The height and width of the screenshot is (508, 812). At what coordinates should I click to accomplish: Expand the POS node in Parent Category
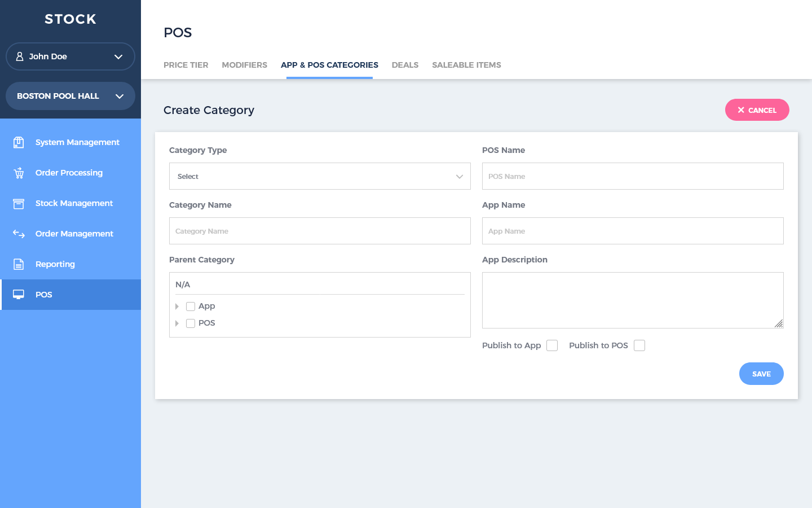pos(177,323)
